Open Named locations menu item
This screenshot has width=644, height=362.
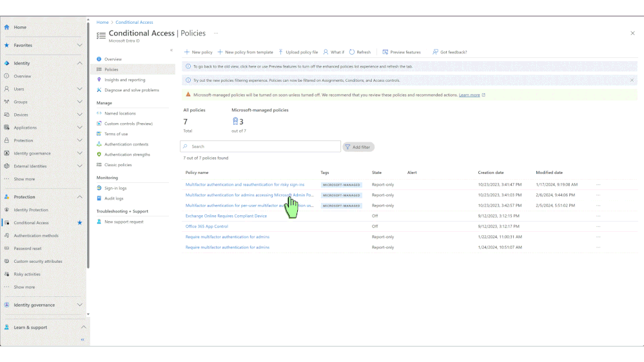(x=120, y=113)
